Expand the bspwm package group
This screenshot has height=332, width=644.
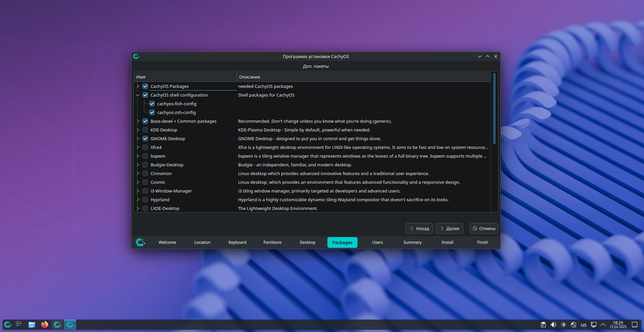point(138,156)
